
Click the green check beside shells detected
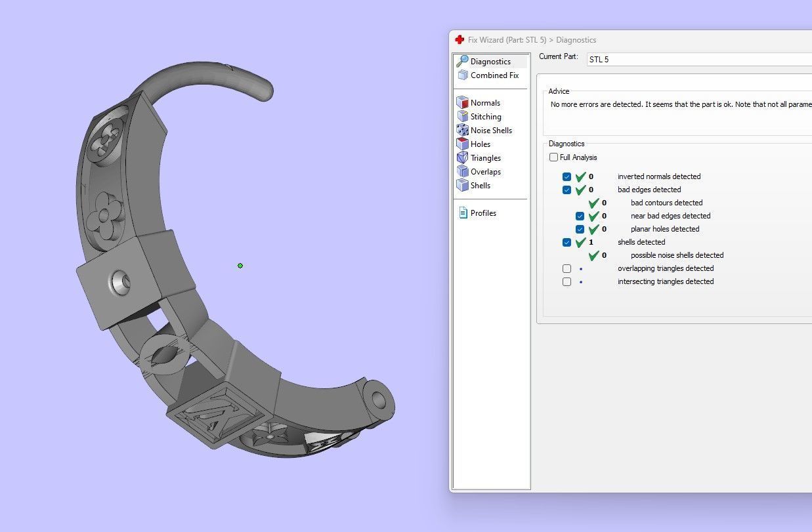point(580,242)
